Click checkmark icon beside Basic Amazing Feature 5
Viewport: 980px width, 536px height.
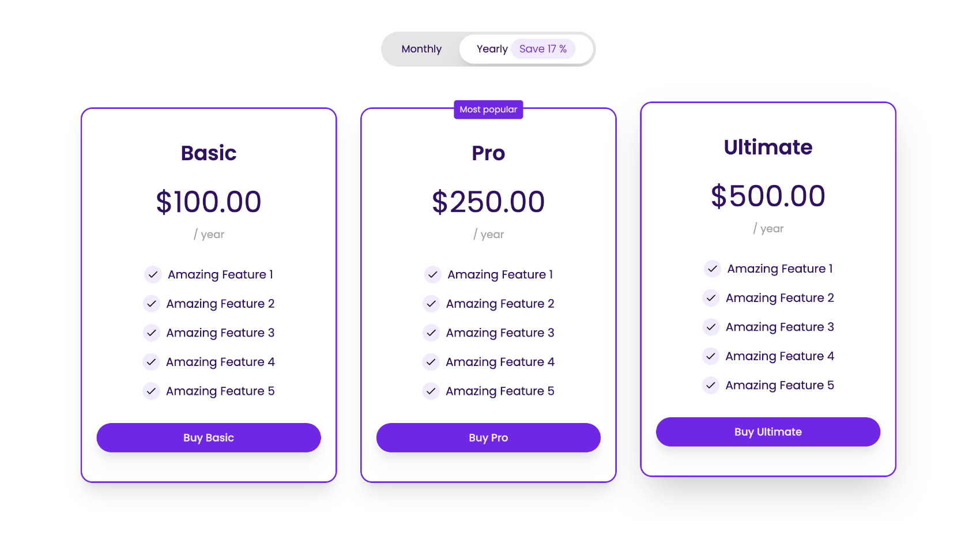point(151,391)
